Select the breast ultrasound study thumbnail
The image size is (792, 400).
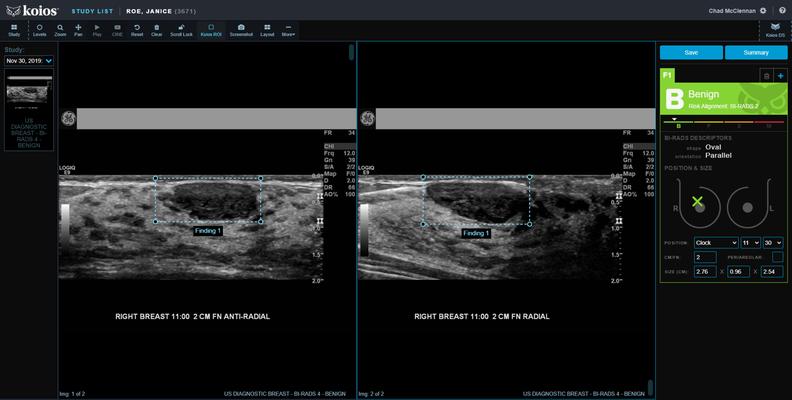pos(29,90)
